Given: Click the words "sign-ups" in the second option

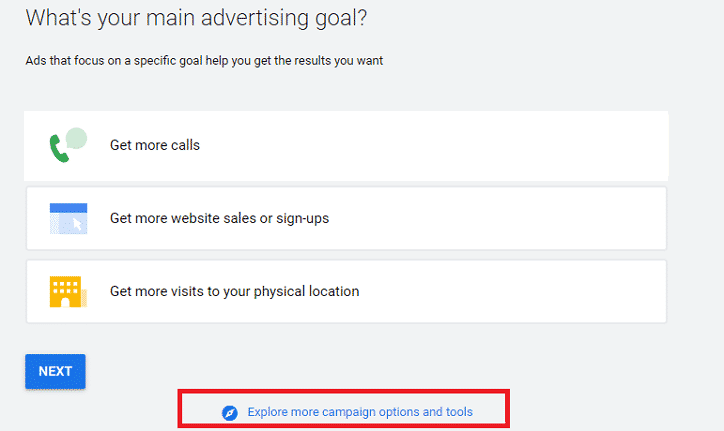Looking at the screenshot, I should (302, 218).
